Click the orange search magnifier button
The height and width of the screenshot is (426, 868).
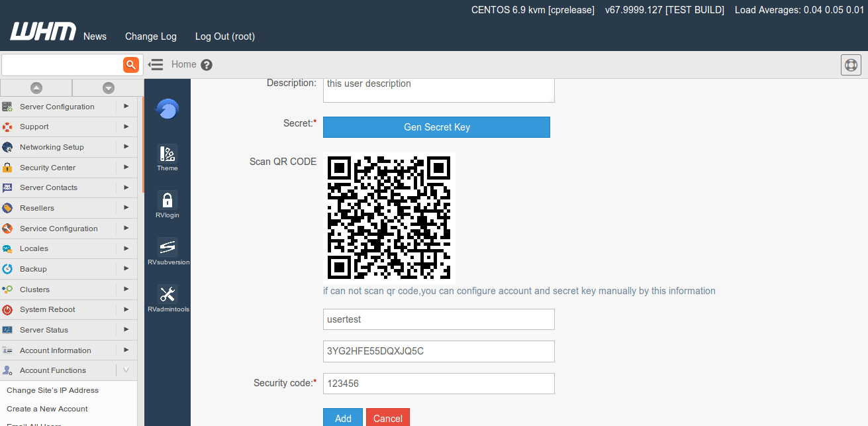pos(130,64)
